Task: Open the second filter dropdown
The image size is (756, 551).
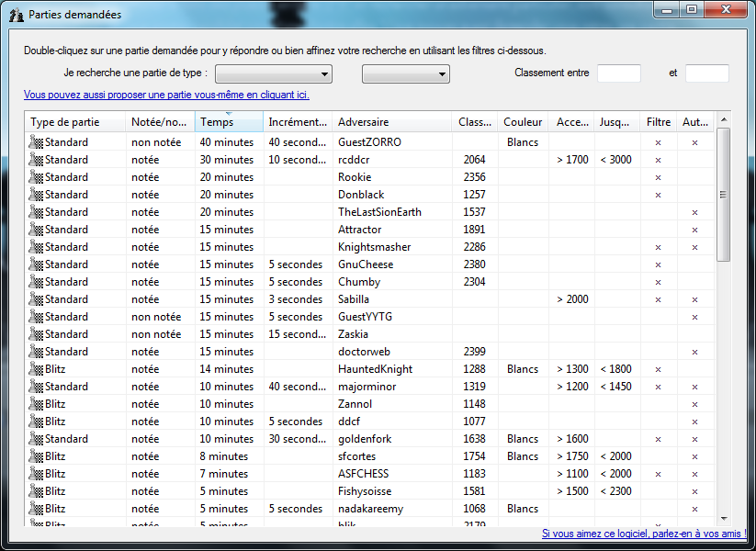Action: pos(405,74)
